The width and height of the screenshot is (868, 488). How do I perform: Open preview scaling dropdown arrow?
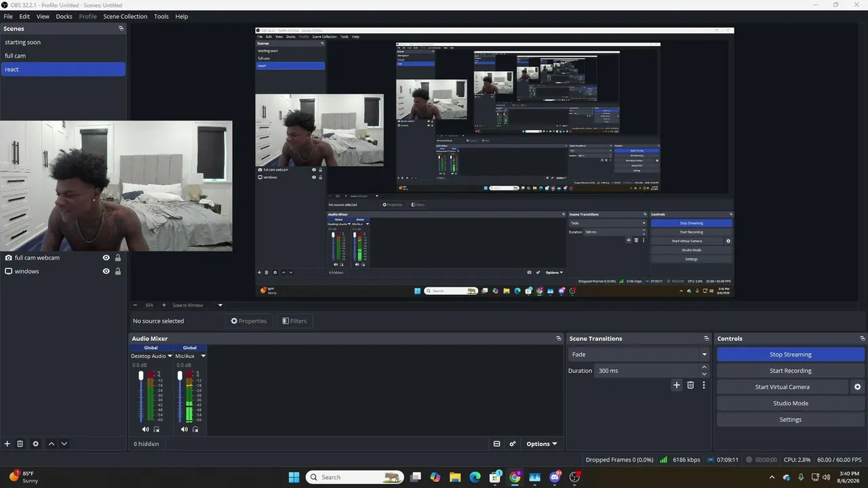(x=220, y=305)
